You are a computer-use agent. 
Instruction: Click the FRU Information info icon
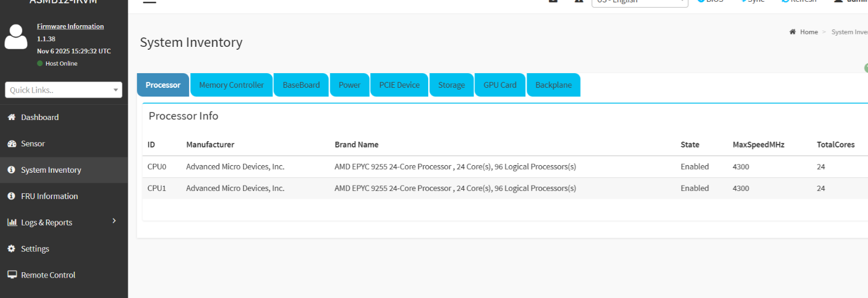coord(11,196)
